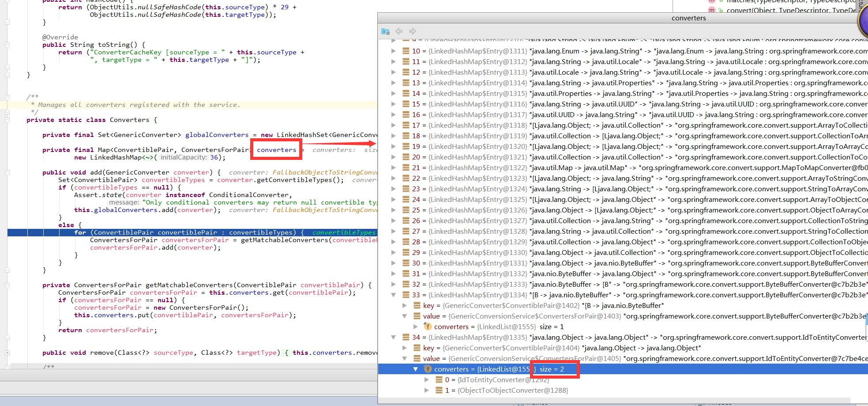The height and width of the screenshot is (406, 868).
Task: Expand entry 10 java.lang.Enum -> java.lang.String
Action: click(393, 51)
